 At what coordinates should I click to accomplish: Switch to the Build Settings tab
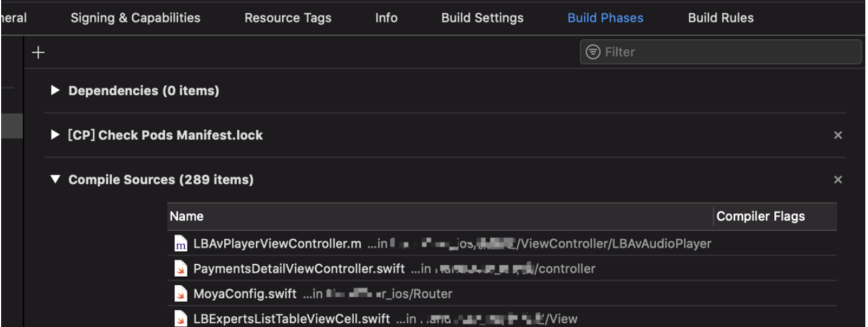pos(482,18)
